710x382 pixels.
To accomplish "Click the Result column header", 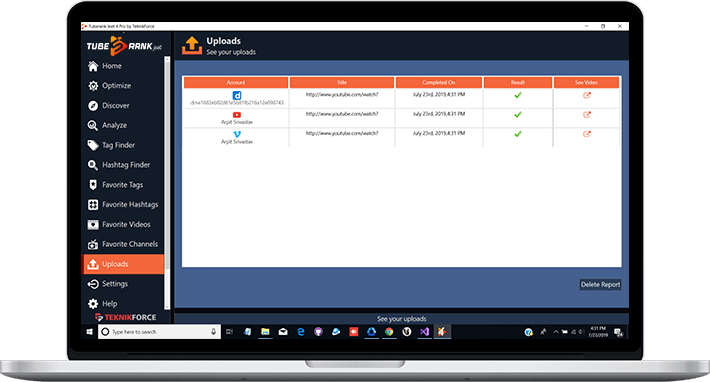I will 518,82.
